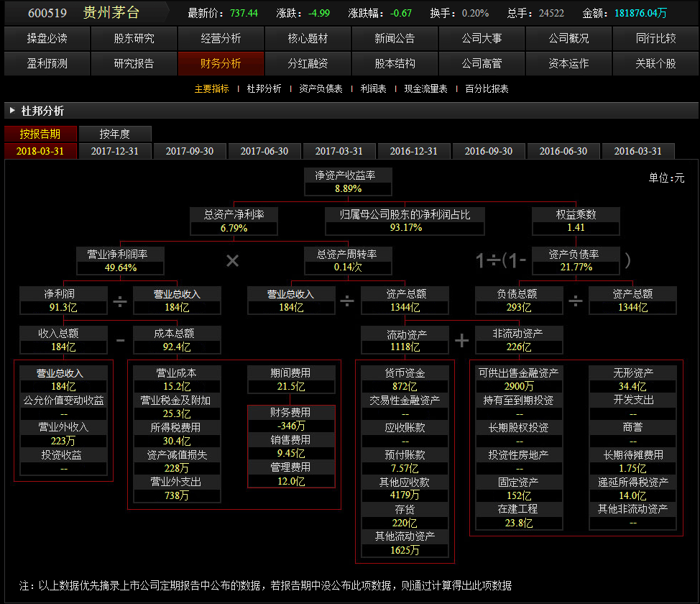Click 成本总额 92.4亿 node
The image size is (700, 604).
tap(177, 340)
